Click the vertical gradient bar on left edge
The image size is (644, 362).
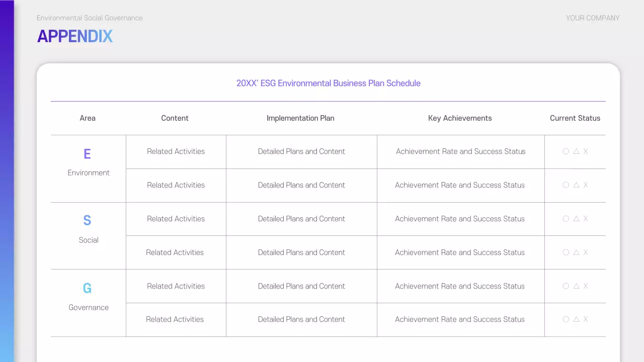click(x=7, y=181)
